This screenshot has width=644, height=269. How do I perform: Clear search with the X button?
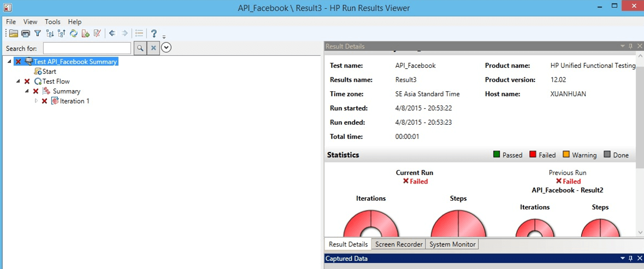pyautogui.click(x=153, y=48)
